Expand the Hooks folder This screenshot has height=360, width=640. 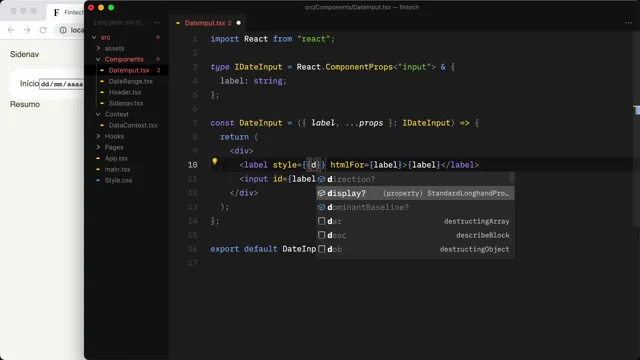pyautogui.click(x=98, y=136)
